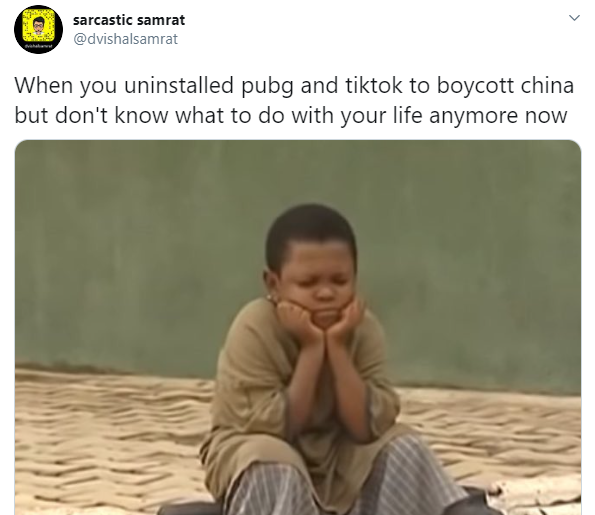Select the dvishalsamrat caption inside the avatar
This screenshot has width=595, height=515.
38,46
